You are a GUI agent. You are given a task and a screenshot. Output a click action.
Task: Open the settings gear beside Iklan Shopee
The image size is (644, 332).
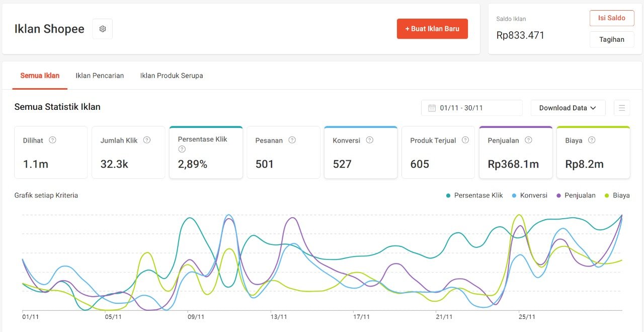click(103, 29)
